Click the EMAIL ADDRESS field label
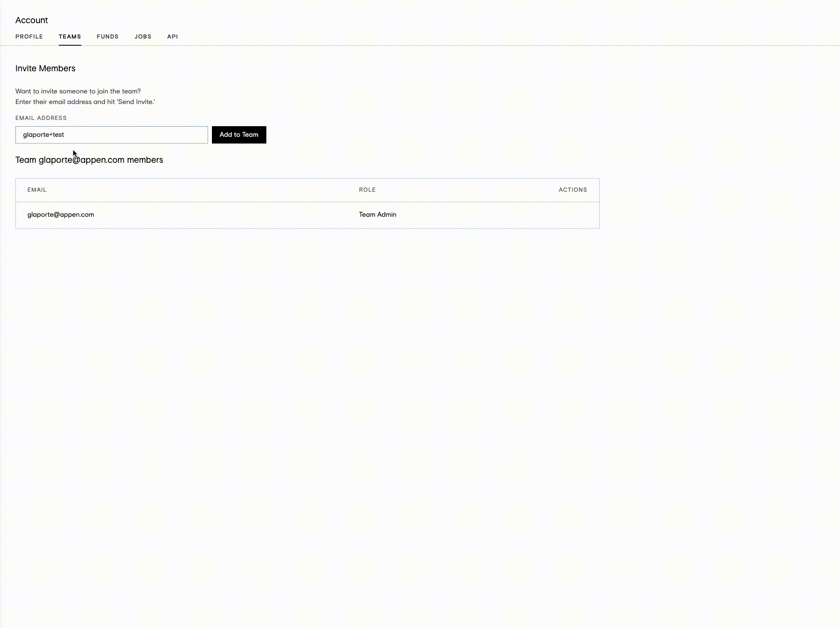 click(41, 118)
